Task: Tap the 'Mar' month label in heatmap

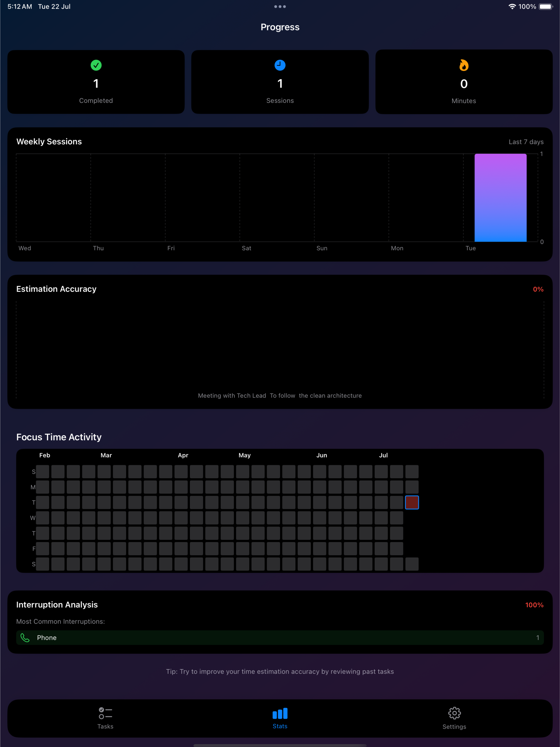Action: coord(106,455)
